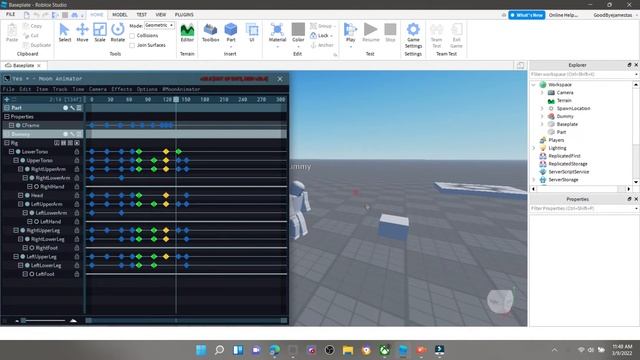This screenshot has width=640, height=360.
Task: Collapse the Workspace tree node
Action: 534,84
